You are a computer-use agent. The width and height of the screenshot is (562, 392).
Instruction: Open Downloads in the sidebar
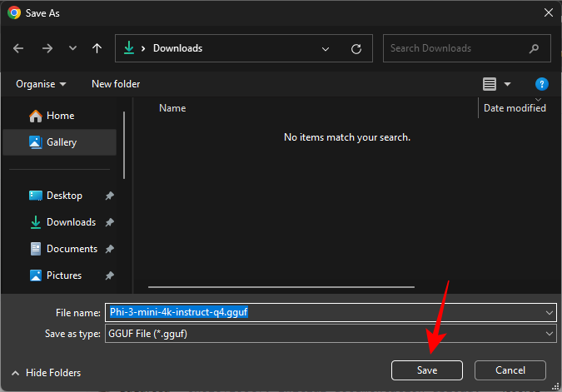tap(59, 222)
